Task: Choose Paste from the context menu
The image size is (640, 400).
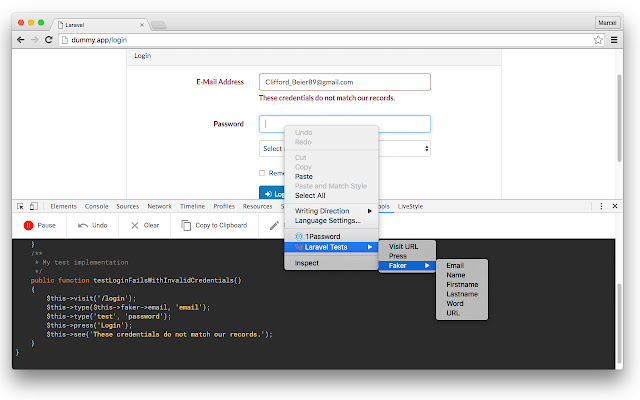Action: coord(304,176)
